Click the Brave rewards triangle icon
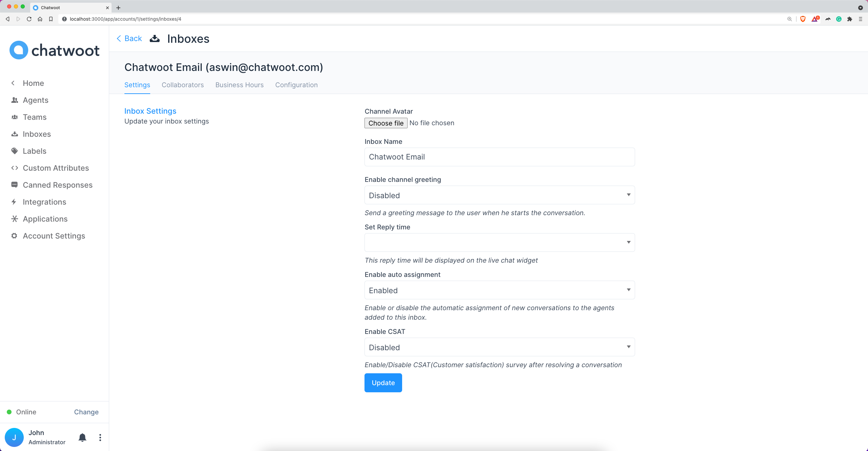Image resolution: width=868 pixels, height=451 pixels. [x=815, y=19]
